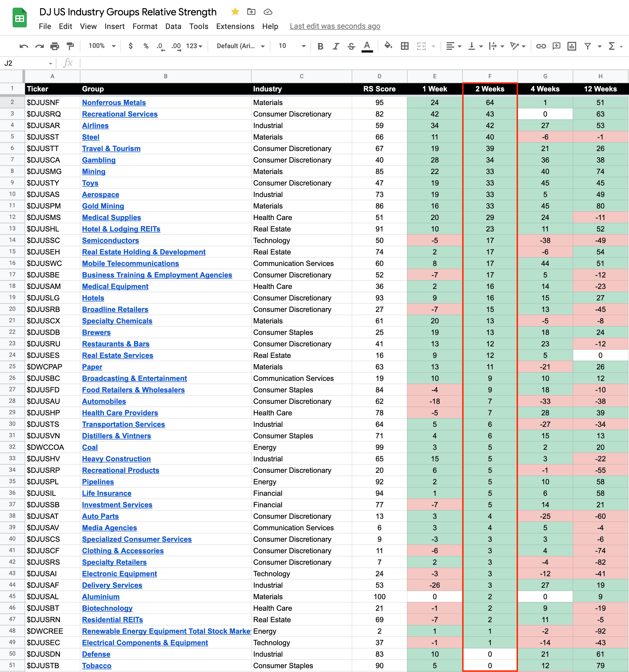Open the Extensions menu

click(235, 26)
